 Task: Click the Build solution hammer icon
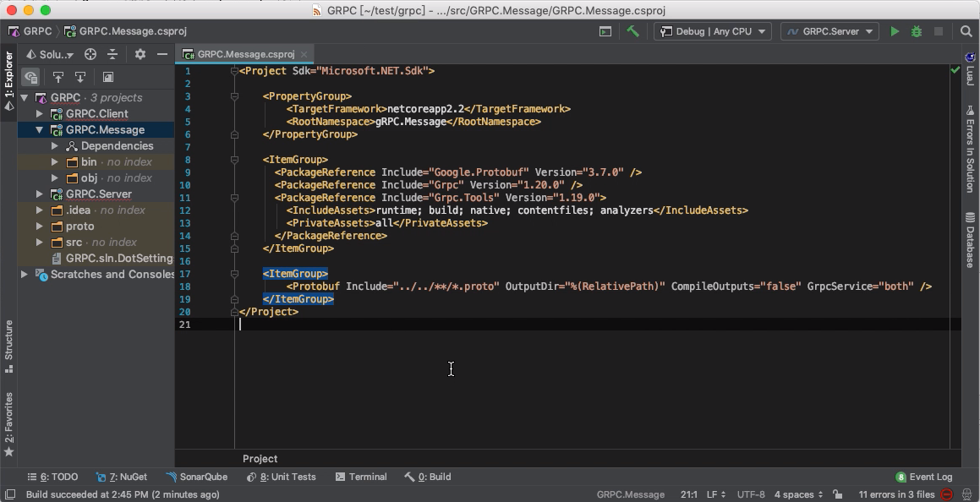click(x=632, y=31)
